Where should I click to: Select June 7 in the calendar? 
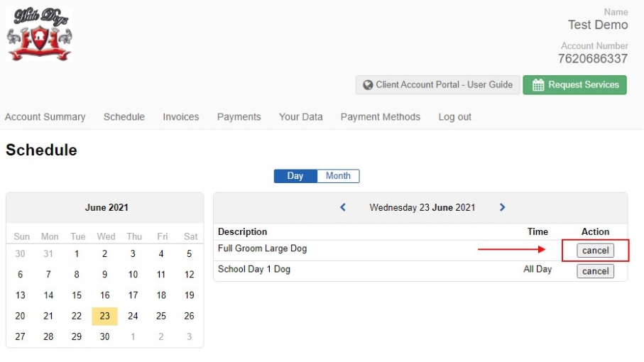(48, 274)
